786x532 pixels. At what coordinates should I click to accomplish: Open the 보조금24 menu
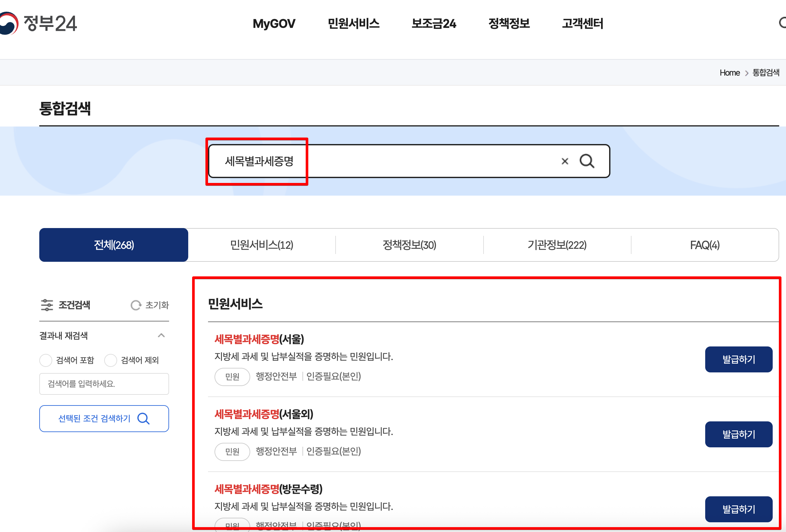(x=434, y=24)
